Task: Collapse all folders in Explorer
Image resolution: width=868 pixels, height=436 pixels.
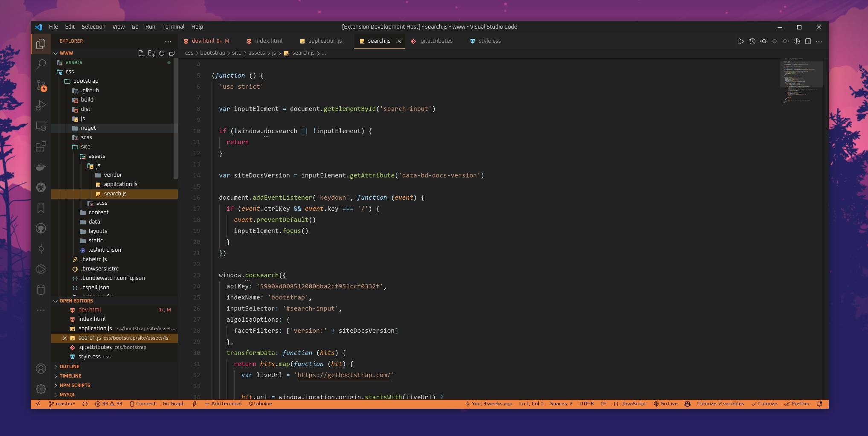Action: (172, 53)
